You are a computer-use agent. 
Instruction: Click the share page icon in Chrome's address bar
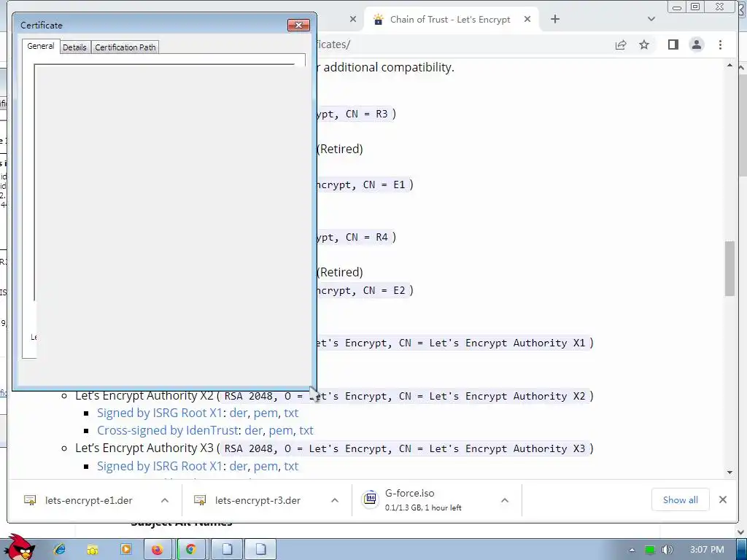tap(621, 44)
